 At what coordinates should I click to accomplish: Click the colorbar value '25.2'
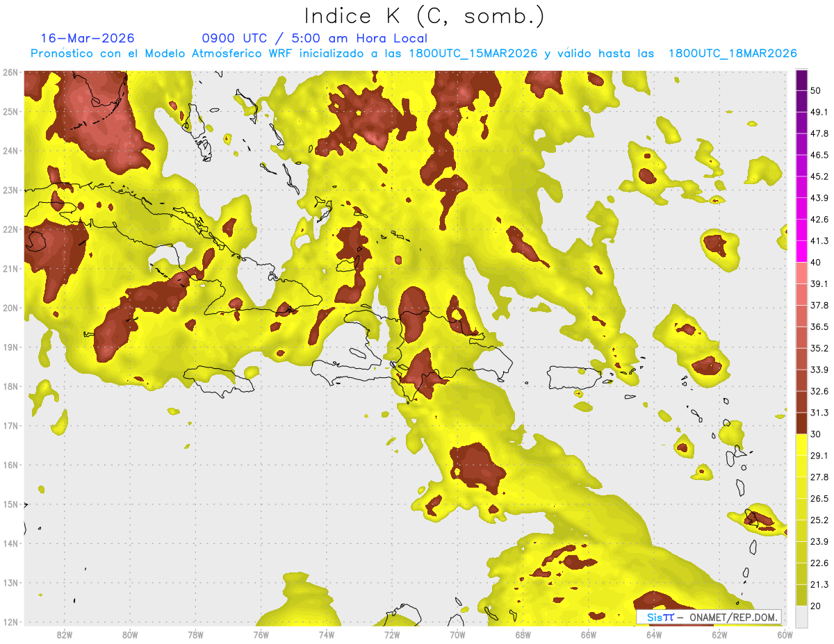tap(820, 520)
